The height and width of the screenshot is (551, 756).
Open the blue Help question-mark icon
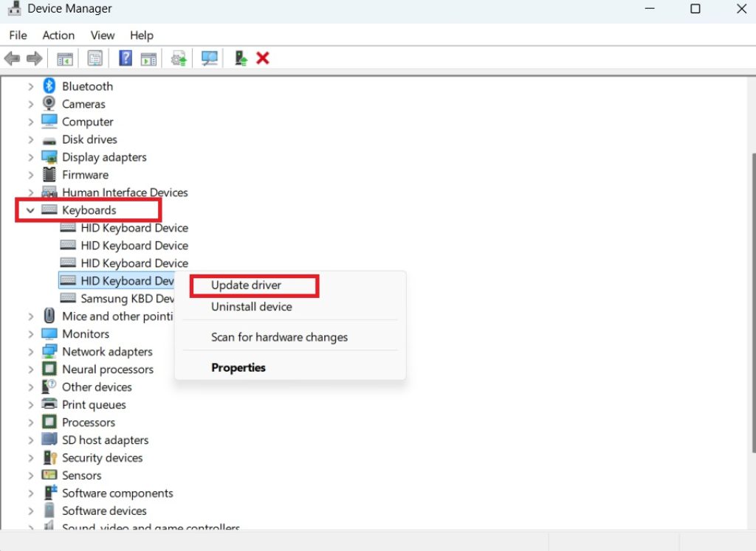126,58
